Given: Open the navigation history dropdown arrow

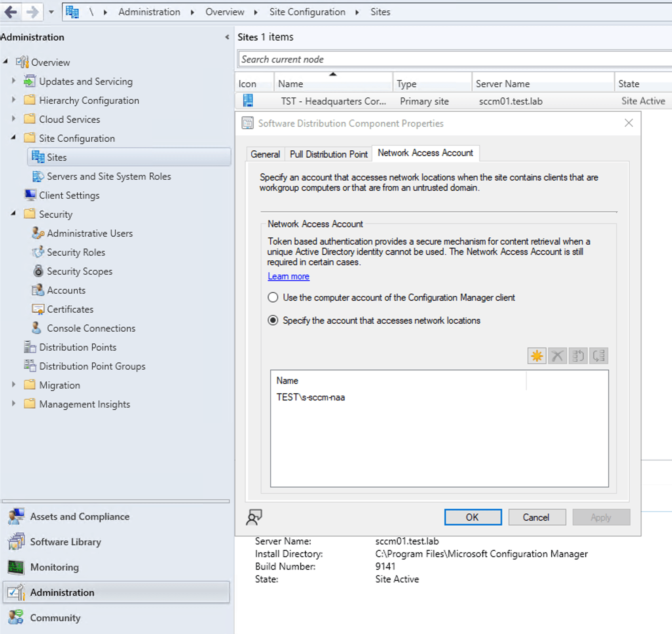Looking at the screenshot, I should pyautogui.click(x=51, y=12).
